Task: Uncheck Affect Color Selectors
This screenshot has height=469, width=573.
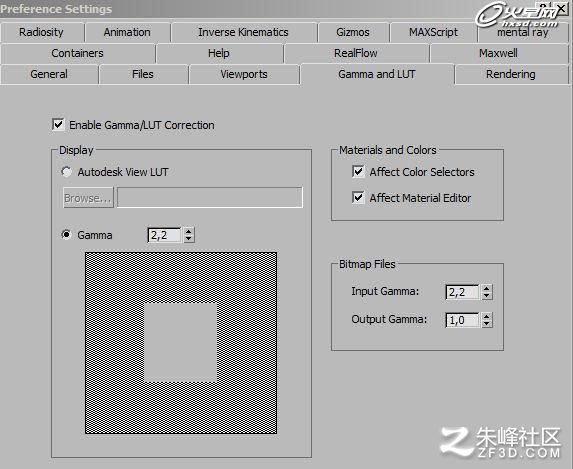Action: tap(358, 171)
